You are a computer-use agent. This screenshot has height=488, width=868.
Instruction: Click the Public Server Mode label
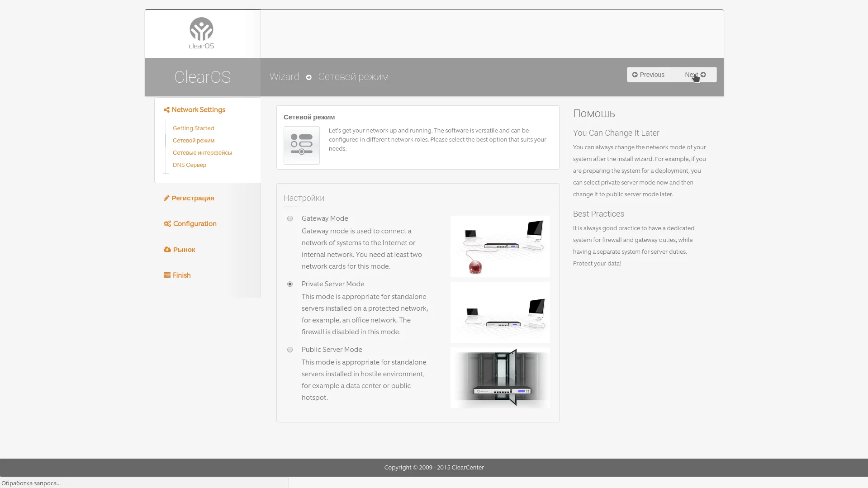click(x=332, y=350)
